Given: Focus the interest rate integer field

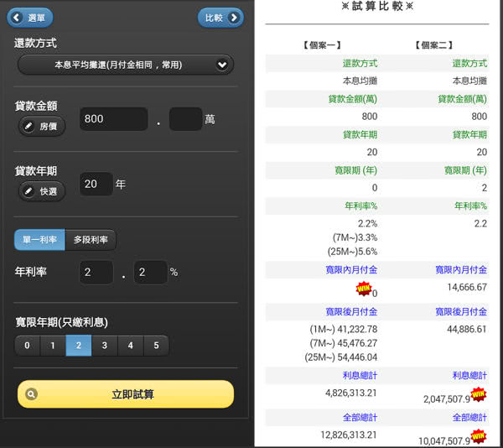Looking at the screenshot, I should click(96, 272).
